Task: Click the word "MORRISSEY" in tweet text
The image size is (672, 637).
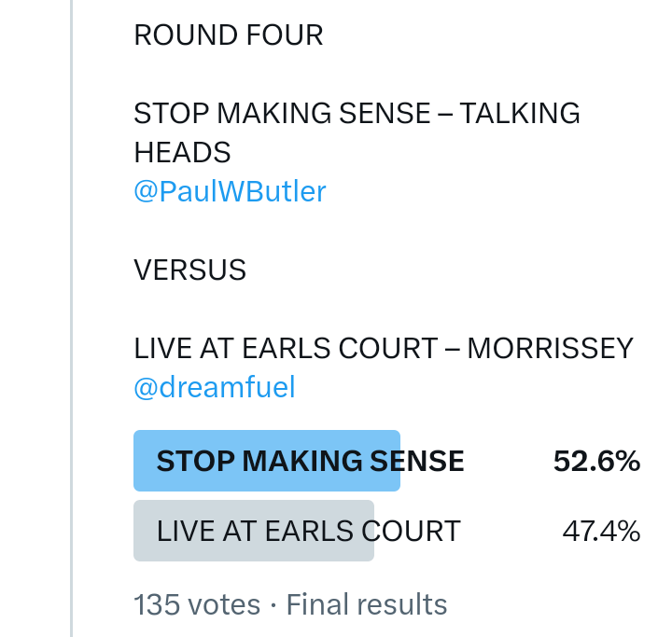Action: pos(550,349)
